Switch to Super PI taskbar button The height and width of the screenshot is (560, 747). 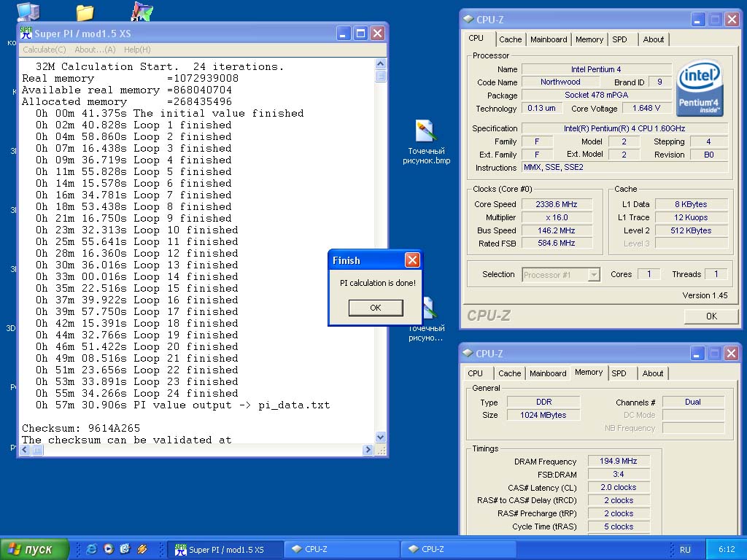(225, 550)
